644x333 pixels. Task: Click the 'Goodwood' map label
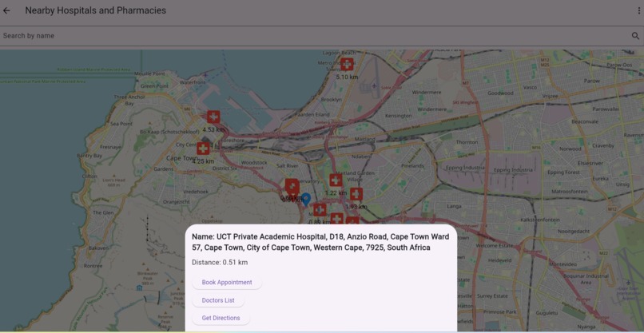(501, 93)
